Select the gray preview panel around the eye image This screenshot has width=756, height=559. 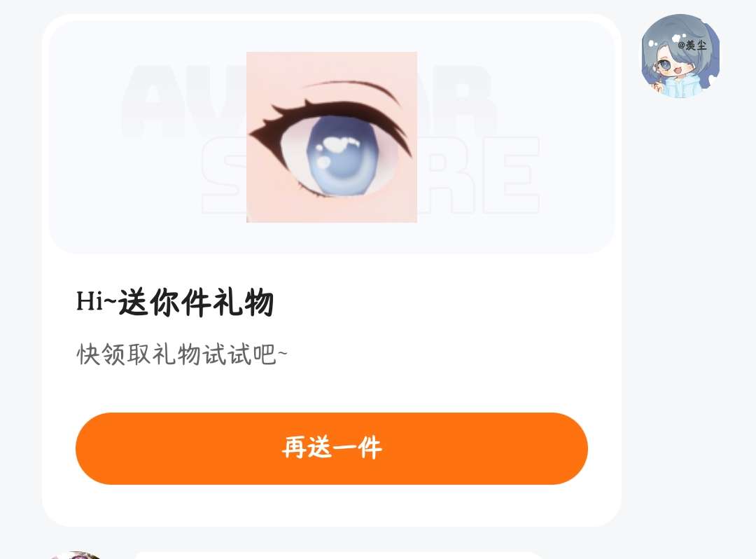click(x=332, y=137)
